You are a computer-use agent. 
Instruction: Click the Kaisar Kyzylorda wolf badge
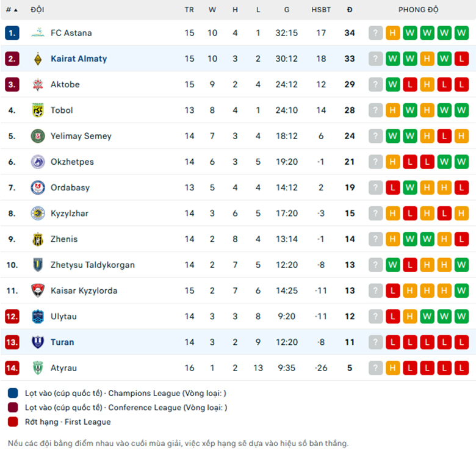click(38, 290)
